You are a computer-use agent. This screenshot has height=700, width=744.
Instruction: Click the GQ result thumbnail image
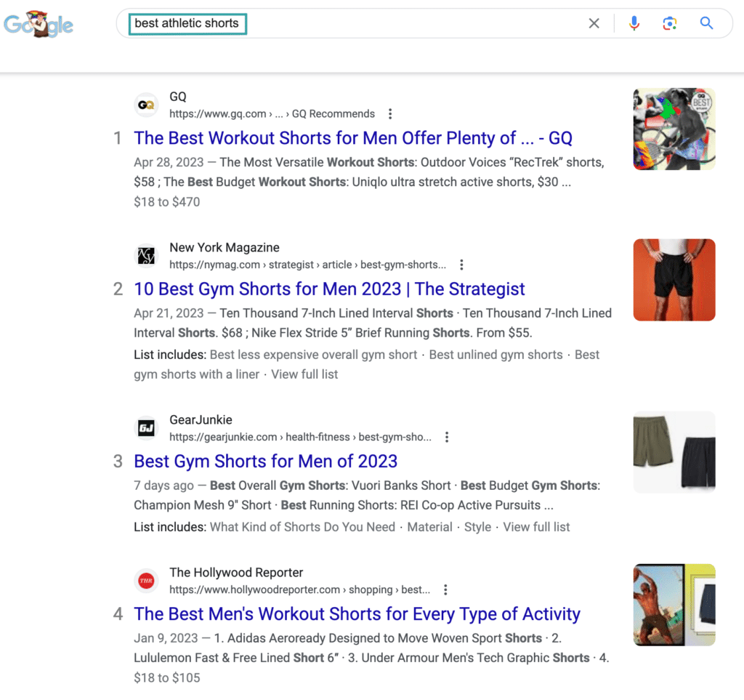pyautogui.click(x=674, y=129)
